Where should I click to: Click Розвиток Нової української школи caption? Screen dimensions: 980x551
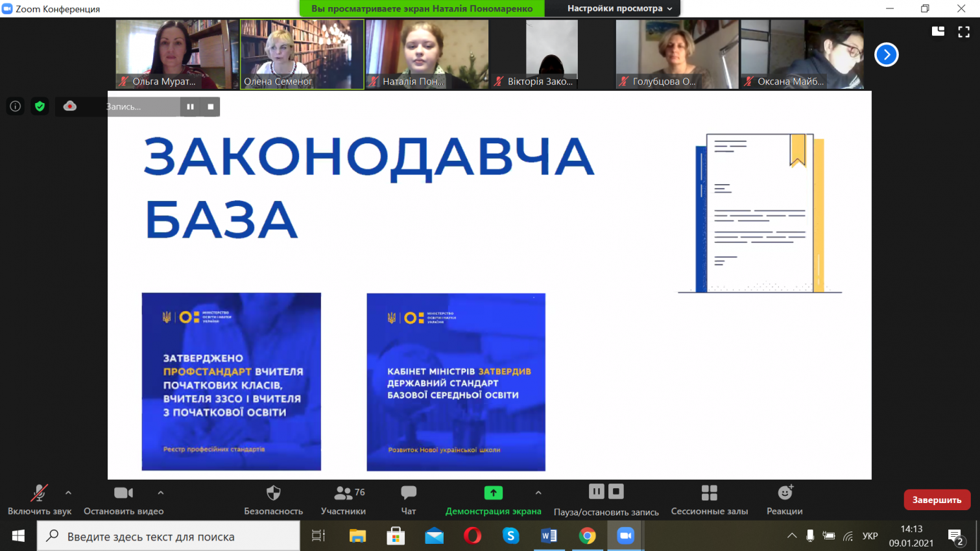coord(444,449)
